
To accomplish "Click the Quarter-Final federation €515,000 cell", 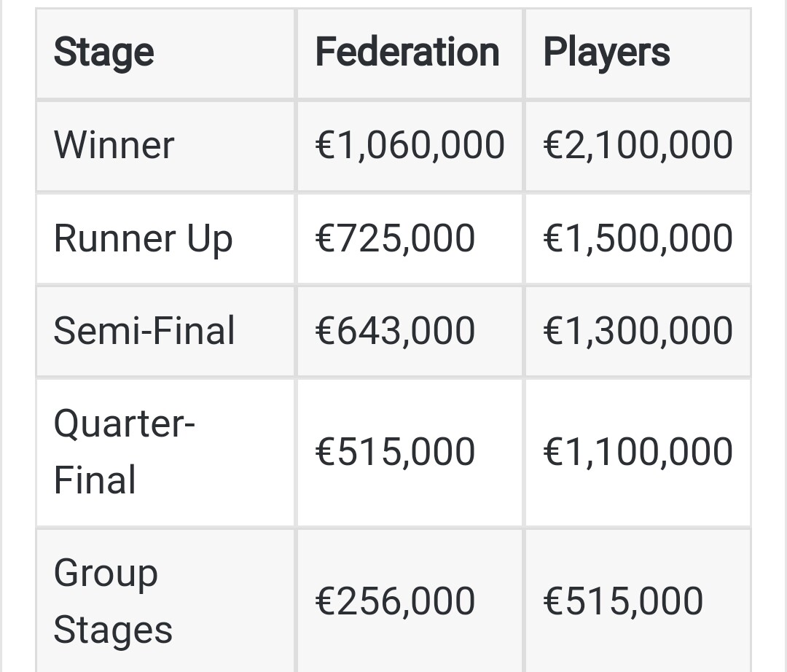I will click(395, 452).
